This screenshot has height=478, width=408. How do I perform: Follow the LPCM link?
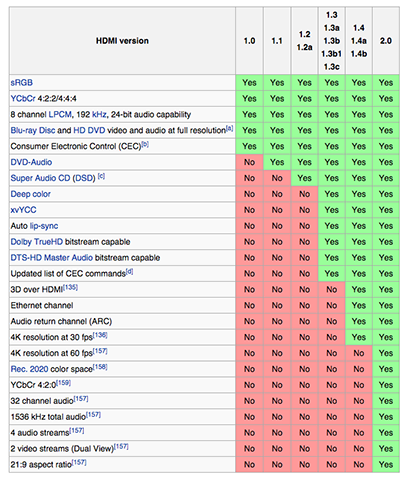point(60,114)
